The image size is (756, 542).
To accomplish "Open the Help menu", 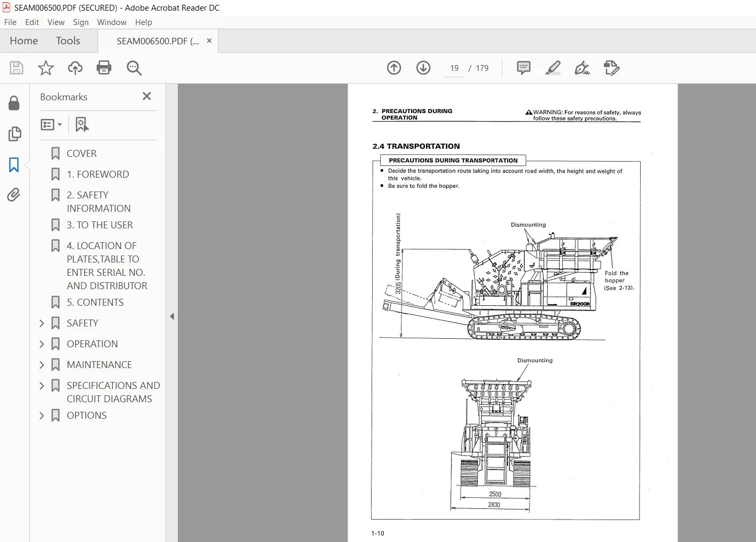I will coord(144,22).
